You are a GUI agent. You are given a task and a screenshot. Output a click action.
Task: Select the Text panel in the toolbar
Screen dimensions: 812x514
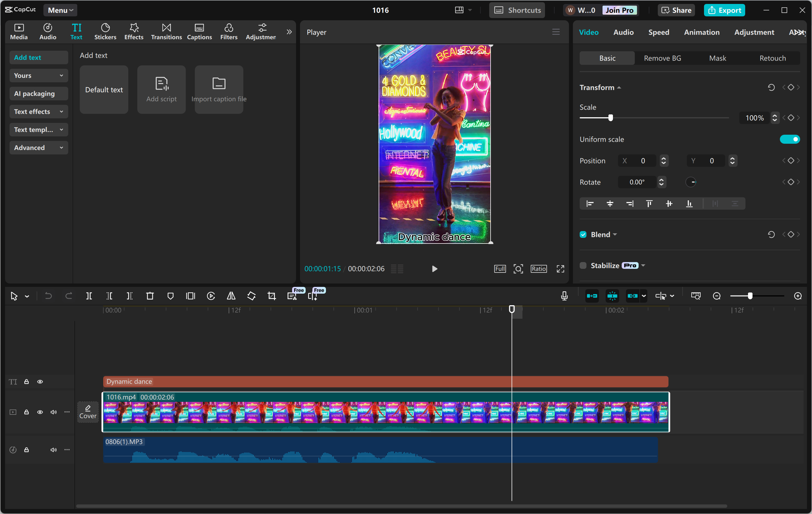(76, 31)
